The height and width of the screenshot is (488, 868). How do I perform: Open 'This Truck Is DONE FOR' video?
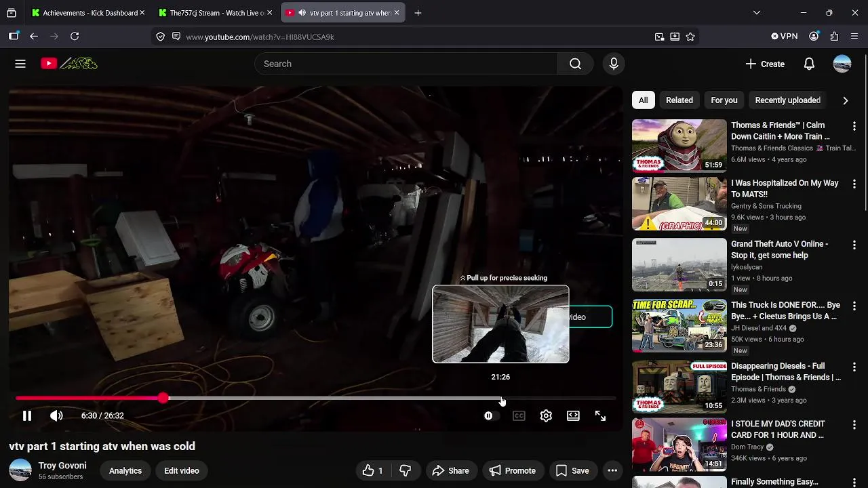click(x=785, y=310)
